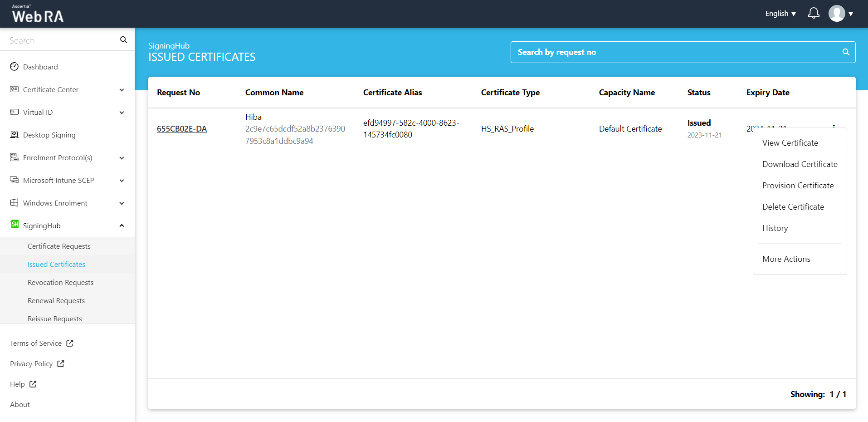This screenshot has height=422, width=868.
Task: Collapse the SigningHub section chevron
Action: click(122, 226)
